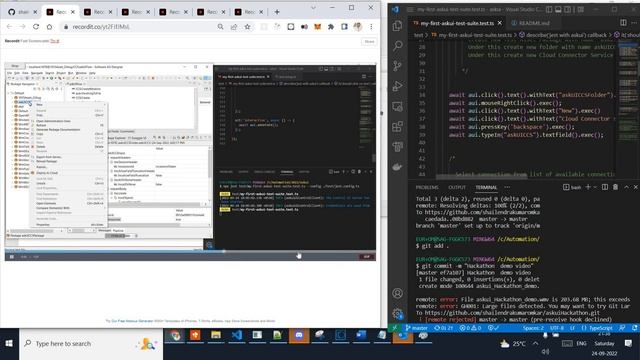This screenshot has width=640, height=360.
Task: Click errors and warnings count in status bar
Action: point(470,328)
